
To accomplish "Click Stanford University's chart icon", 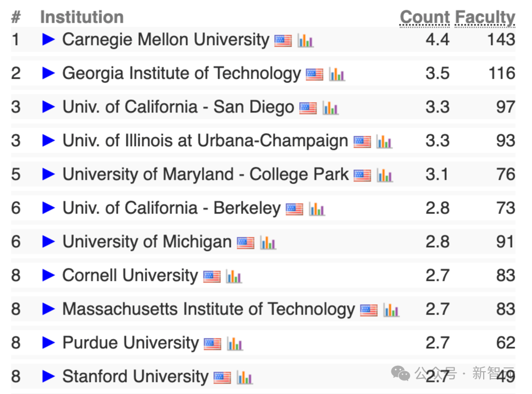I will (244, 378).
